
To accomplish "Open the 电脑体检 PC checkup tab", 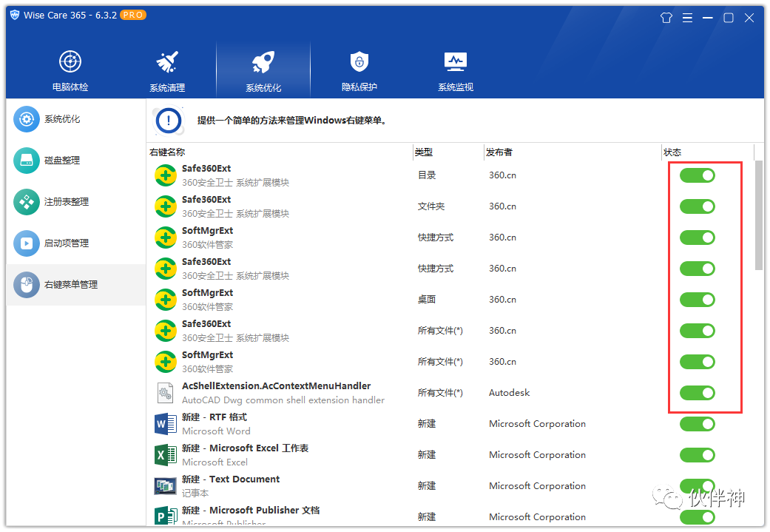I will tap(70, 70).
